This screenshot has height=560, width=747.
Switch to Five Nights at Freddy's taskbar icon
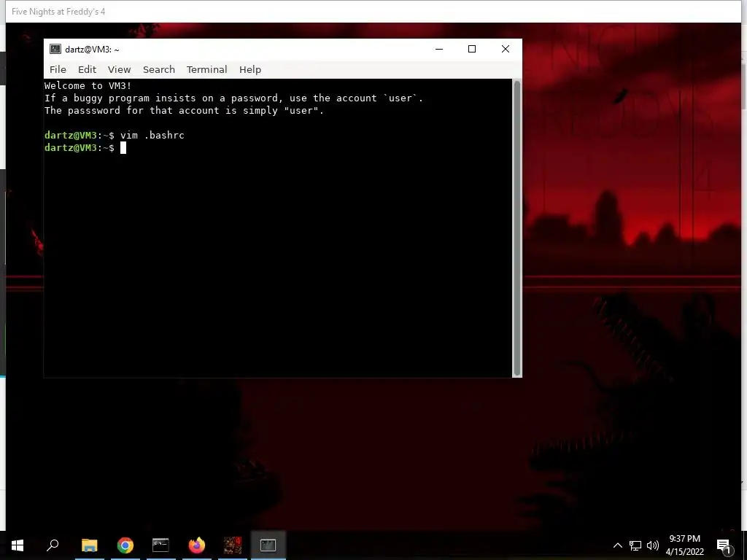click(233, 545)
